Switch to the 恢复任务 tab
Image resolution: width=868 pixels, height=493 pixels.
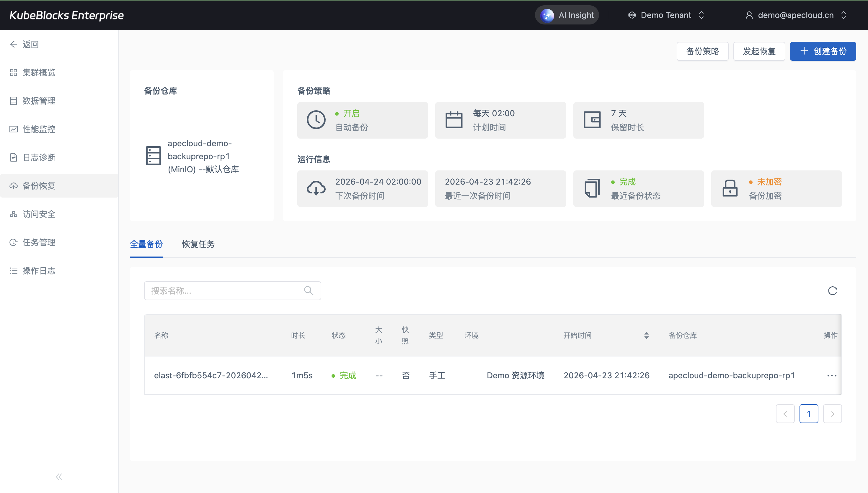pyautogui.click(x=198, y=244)
